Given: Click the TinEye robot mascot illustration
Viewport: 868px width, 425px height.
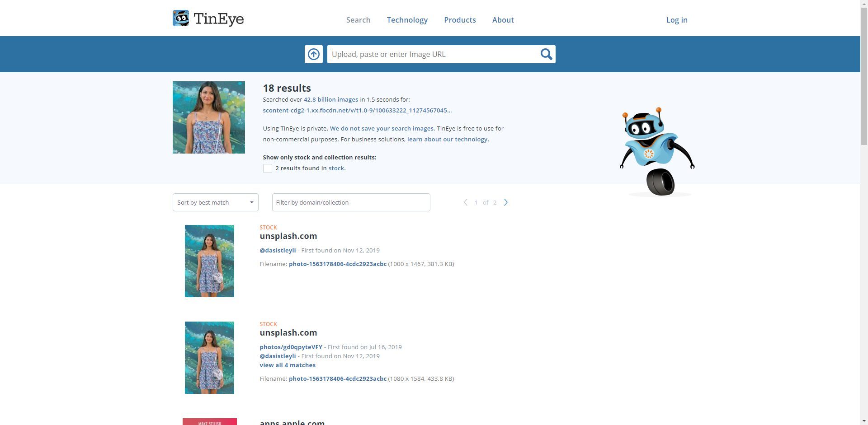Looking at the screenshot, I should (657, 152).
